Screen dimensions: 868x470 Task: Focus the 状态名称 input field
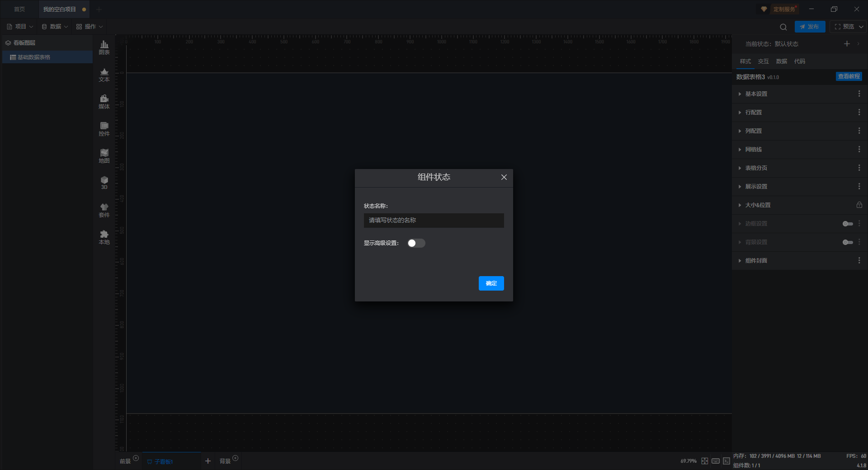point(434,221)
